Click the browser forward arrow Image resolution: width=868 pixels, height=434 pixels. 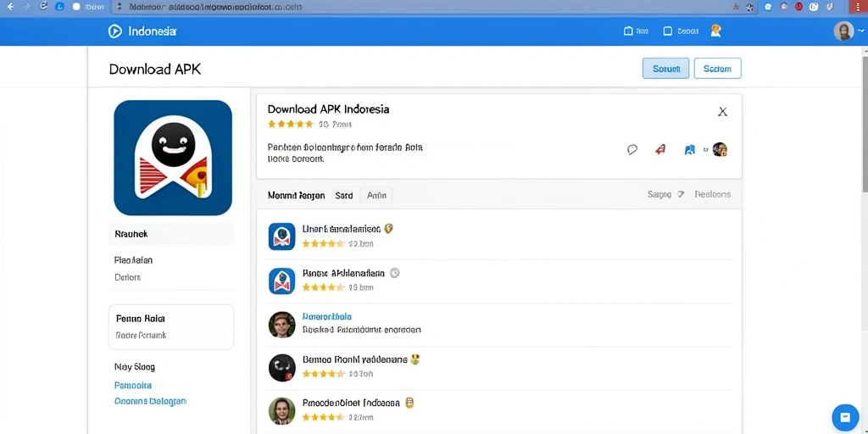[26, 7]
